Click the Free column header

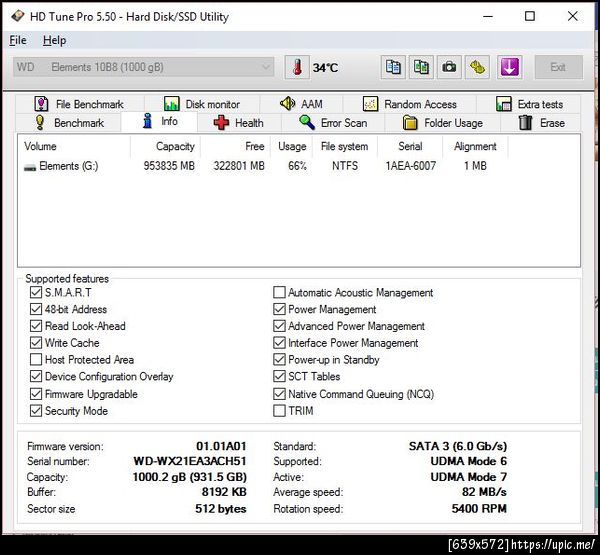[235, 146]
